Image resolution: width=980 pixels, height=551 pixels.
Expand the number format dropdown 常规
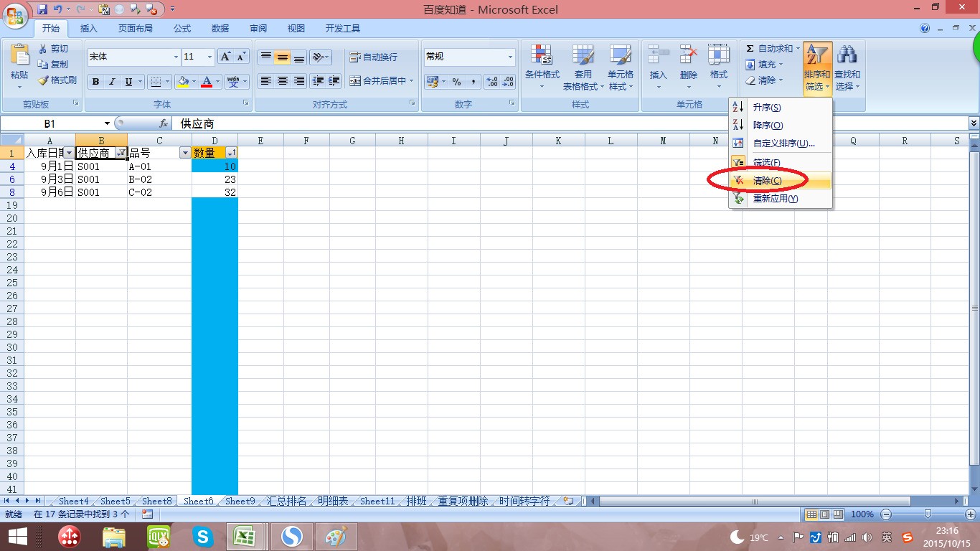pos(510,57)
